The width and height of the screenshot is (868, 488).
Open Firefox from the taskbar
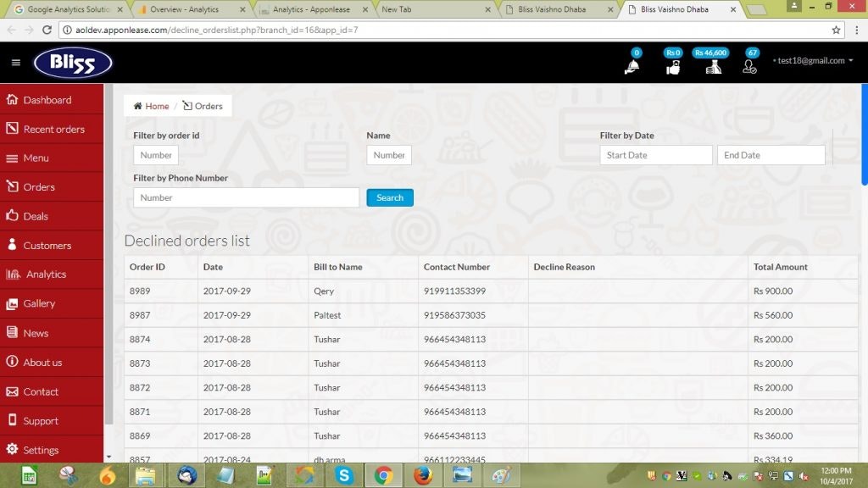(x=423, y=475)
